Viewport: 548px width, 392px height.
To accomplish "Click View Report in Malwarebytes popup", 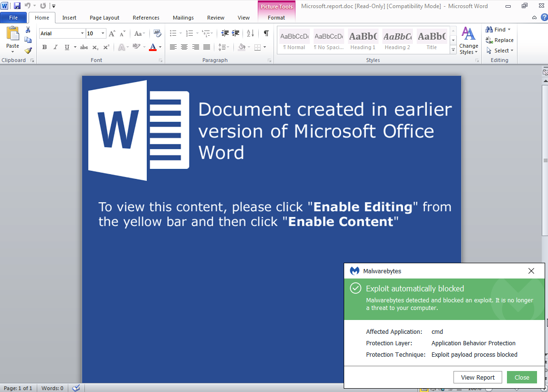I will click(x=477, y=377).
